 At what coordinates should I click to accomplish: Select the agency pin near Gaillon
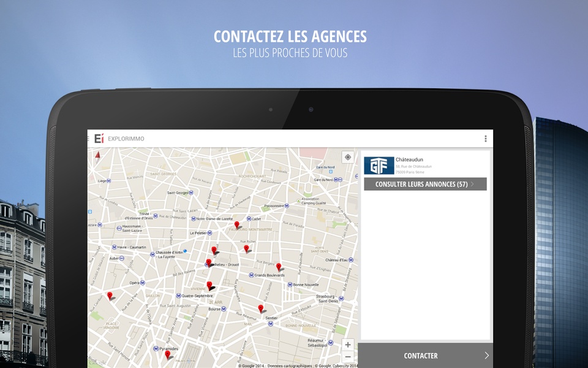tap(110, 296)
